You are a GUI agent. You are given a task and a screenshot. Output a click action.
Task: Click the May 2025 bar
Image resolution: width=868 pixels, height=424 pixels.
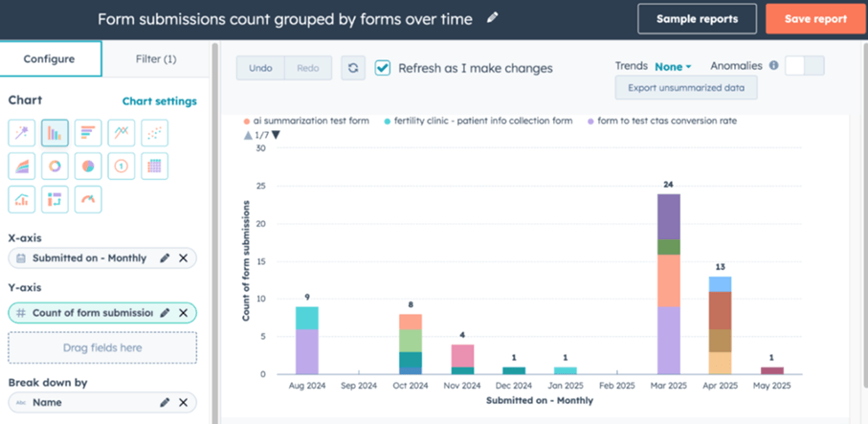(x=771, y=370)
